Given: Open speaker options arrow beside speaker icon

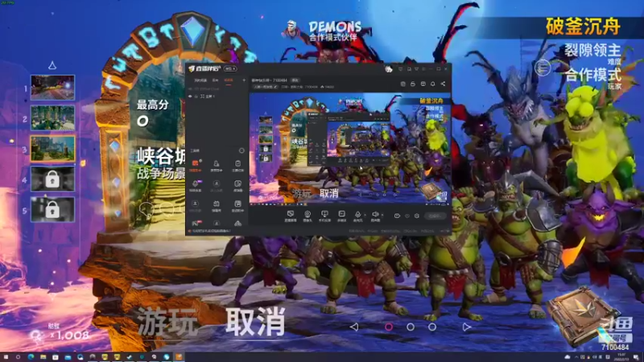Looking at the screenshot, I should (382, 215).
